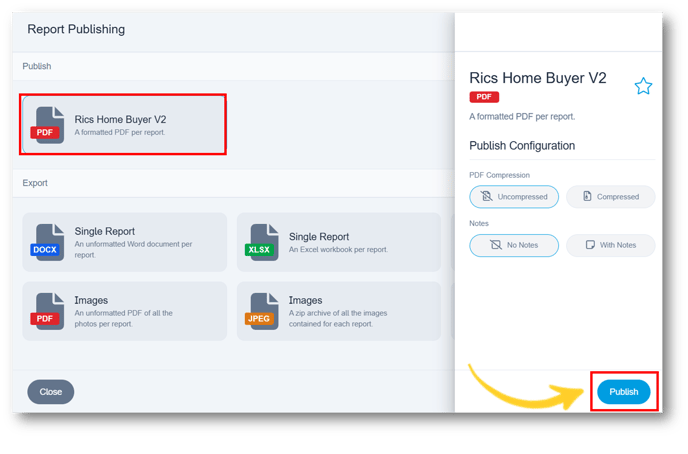Click the 'Publish Configuration' heading

(522, 146)
